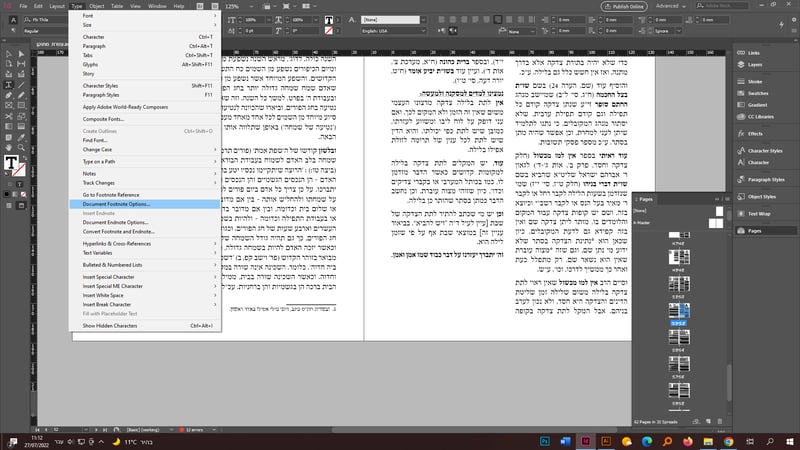Open the Swatches panel
Viewport: 800px width, 450px height.
[x=758, y=93]
